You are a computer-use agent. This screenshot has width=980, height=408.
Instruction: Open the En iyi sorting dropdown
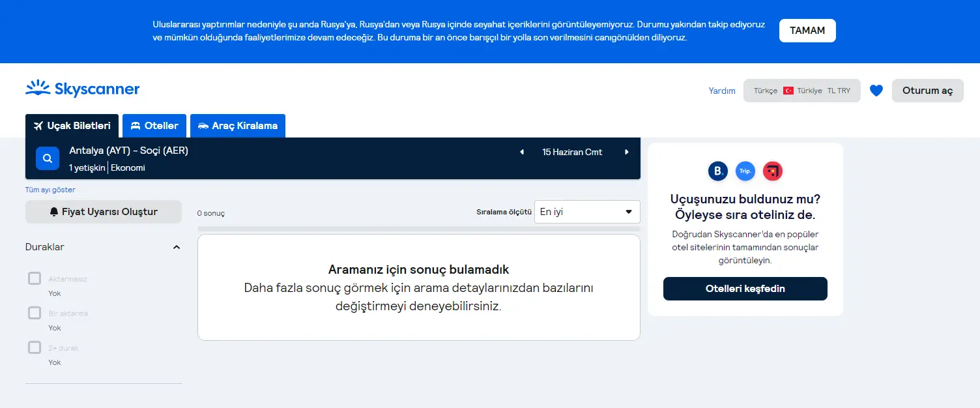(x=587, y=212)
